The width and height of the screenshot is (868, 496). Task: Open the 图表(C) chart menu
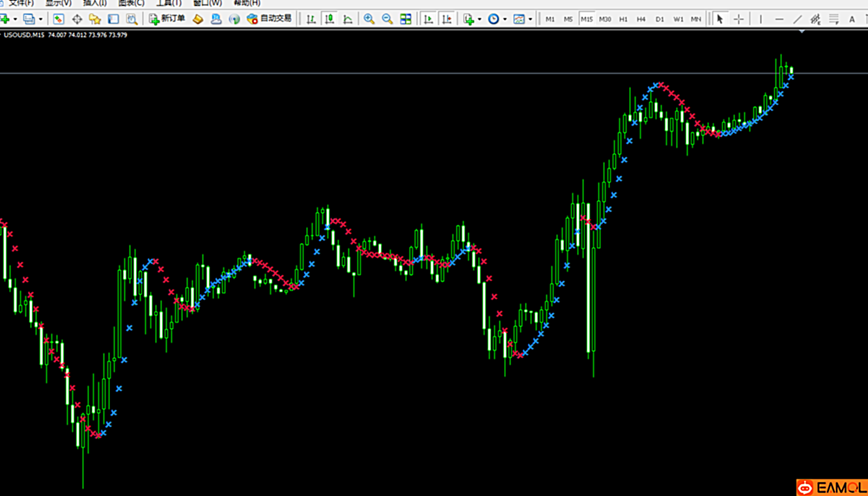click(x=131, y=3)
